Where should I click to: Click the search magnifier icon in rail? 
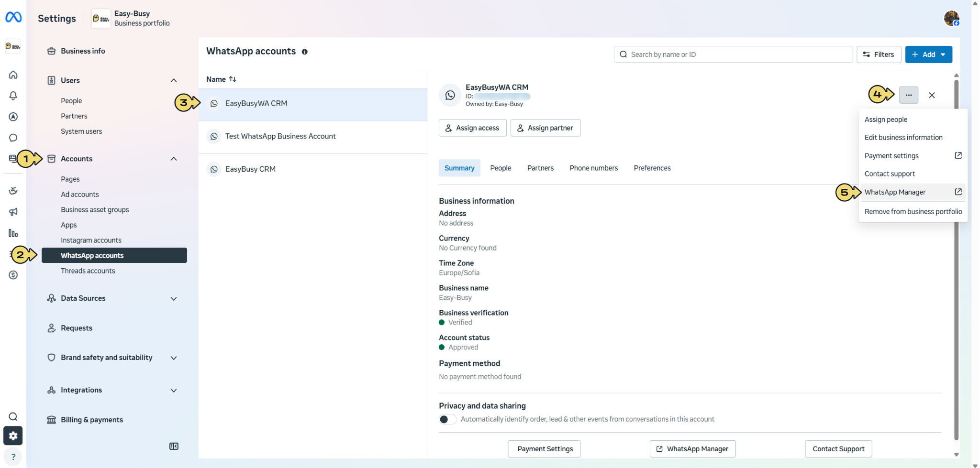coord(13,416)
